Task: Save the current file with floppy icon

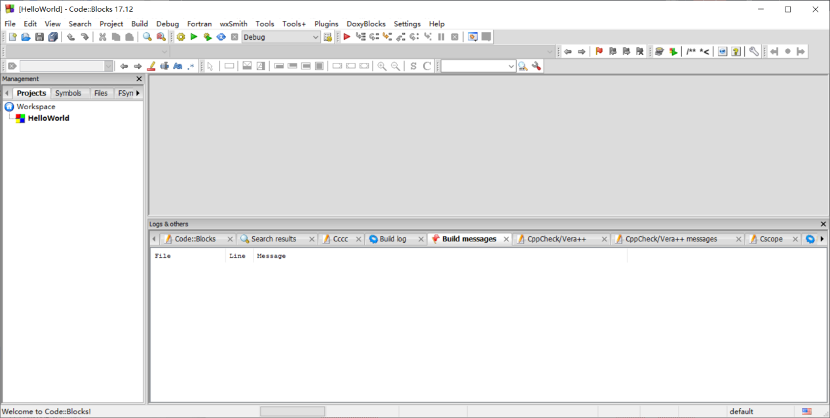Action: coord(39,37)
